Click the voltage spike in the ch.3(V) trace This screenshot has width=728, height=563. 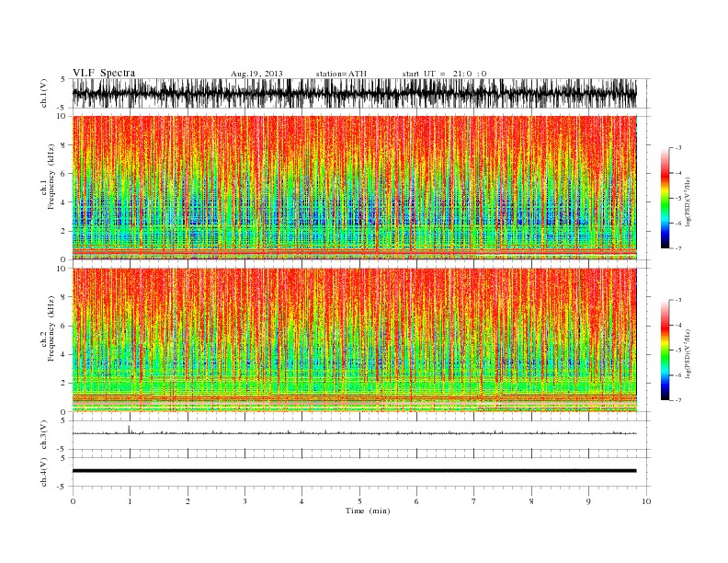click(129, 429)
